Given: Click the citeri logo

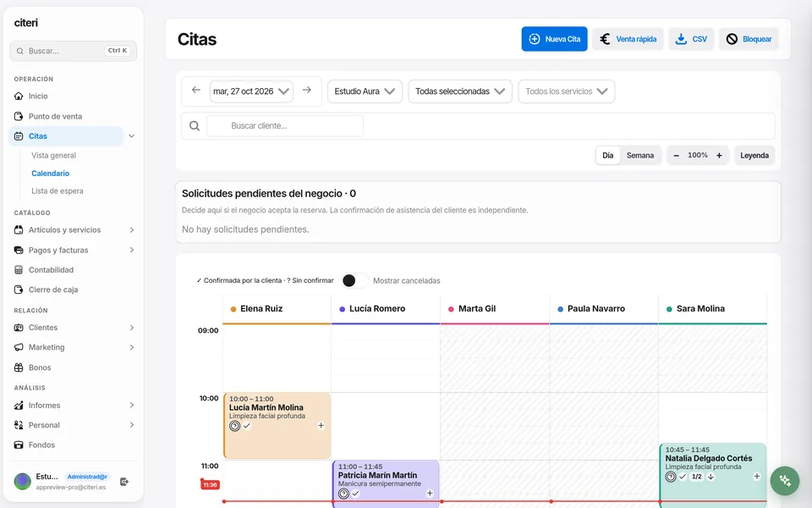Looking at the screenshot, I should click(x=26, y=23).
